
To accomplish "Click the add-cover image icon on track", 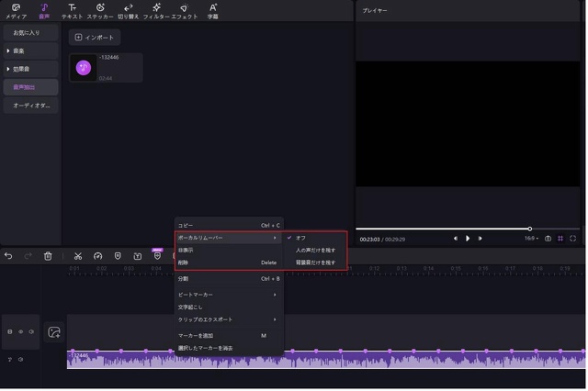I will point(54,332).
